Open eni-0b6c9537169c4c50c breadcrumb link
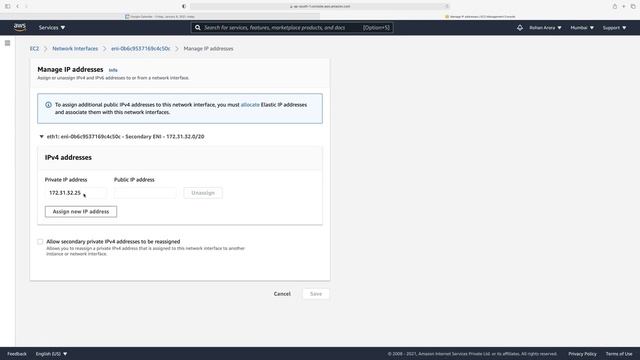The image size is (640, 360). (x=140, y=49)
